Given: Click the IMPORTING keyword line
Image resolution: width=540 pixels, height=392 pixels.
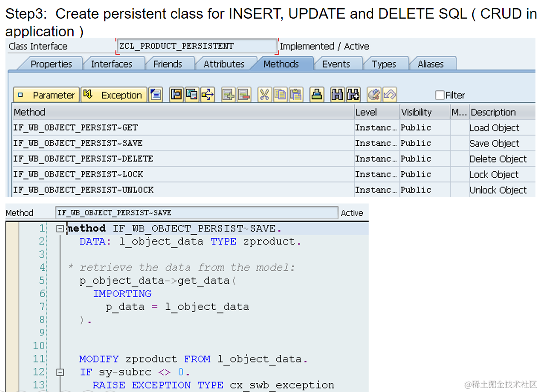Looking at the screenshot, I should [x=122, y=293].
